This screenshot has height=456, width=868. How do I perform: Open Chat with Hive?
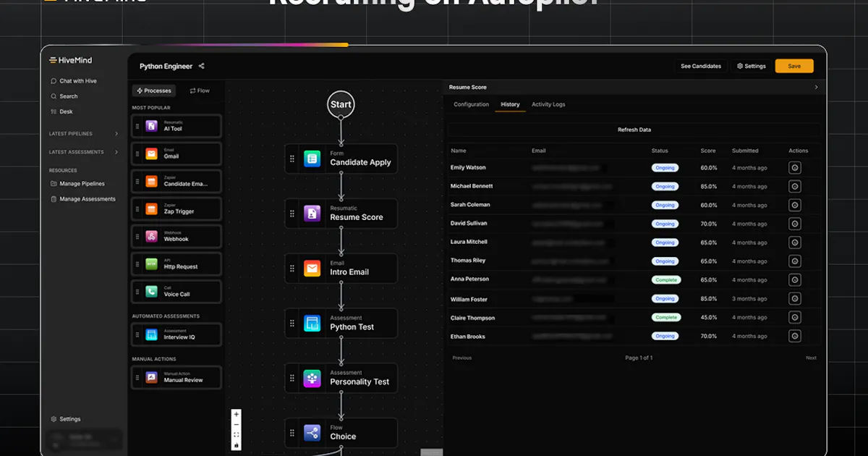pyautogui.click(x=74, y=81)
